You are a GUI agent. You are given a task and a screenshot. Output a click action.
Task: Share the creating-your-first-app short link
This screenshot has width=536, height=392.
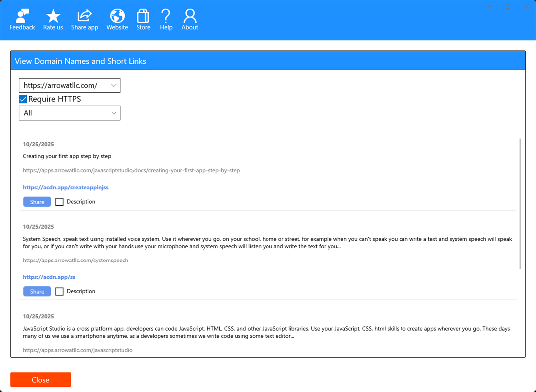[x=37, y=201]
